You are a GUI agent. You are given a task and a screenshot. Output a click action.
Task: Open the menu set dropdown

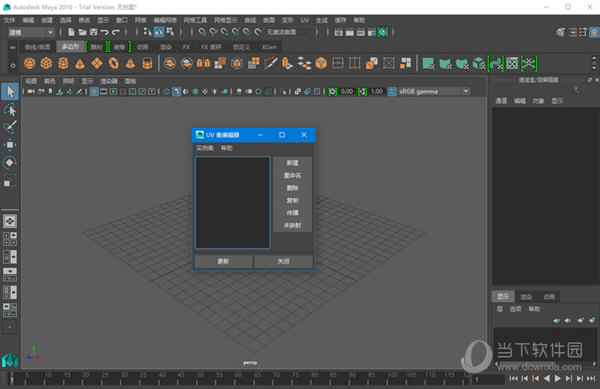coord(31,33)
